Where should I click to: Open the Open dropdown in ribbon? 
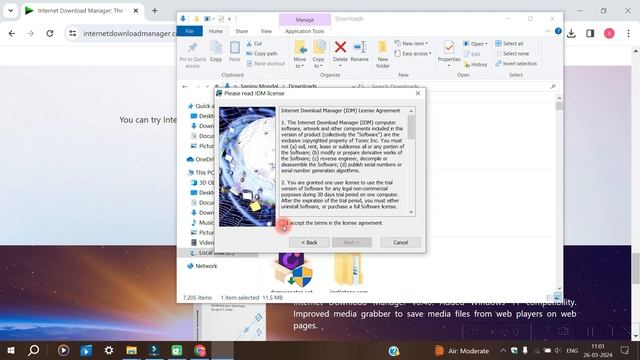pos(476,44)
